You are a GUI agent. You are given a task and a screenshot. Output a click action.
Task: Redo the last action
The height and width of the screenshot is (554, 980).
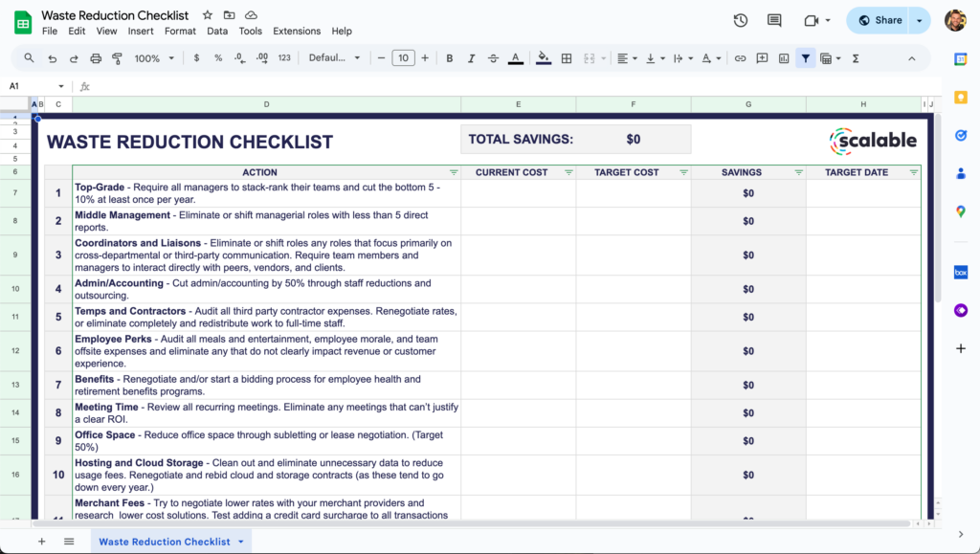(x=74, y=58)
